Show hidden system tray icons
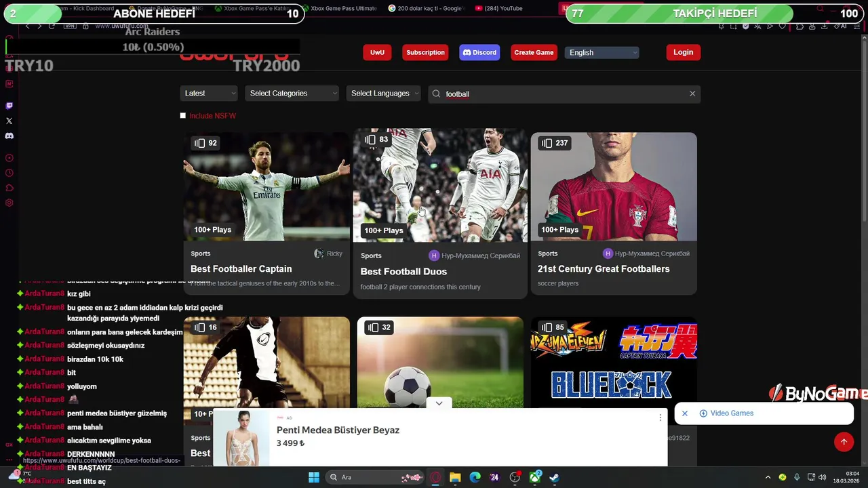Viewport: 868px width, 488px height. point(768,477)
